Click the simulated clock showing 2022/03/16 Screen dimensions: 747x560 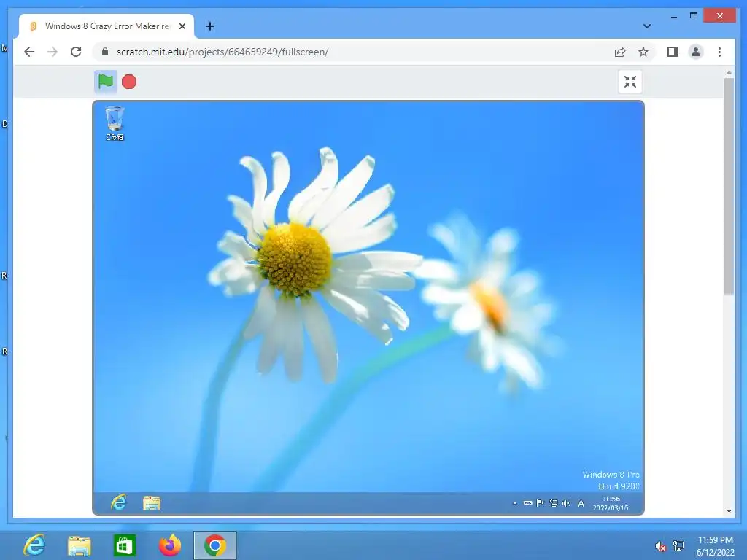tap(611, 503)
